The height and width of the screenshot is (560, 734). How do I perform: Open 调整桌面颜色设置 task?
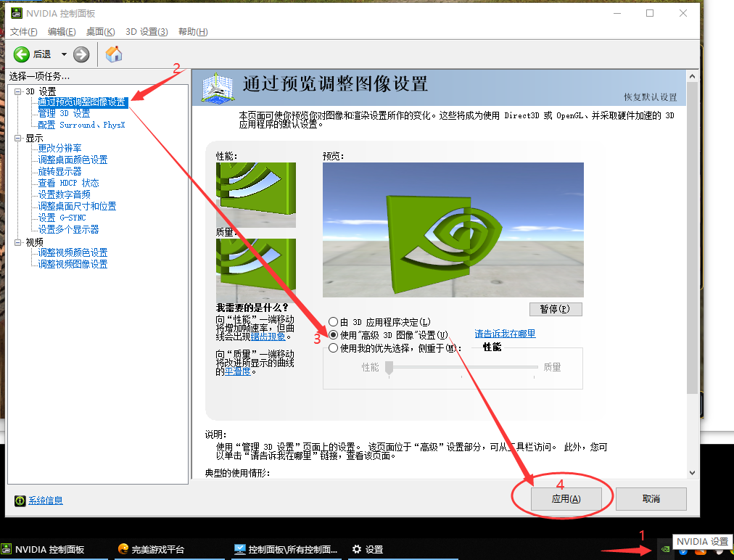click(x=73, y=160)
